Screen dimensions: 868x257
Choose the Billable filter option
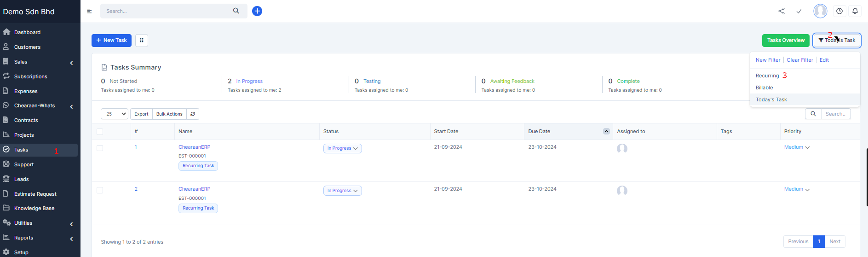(x=764, y=88)
